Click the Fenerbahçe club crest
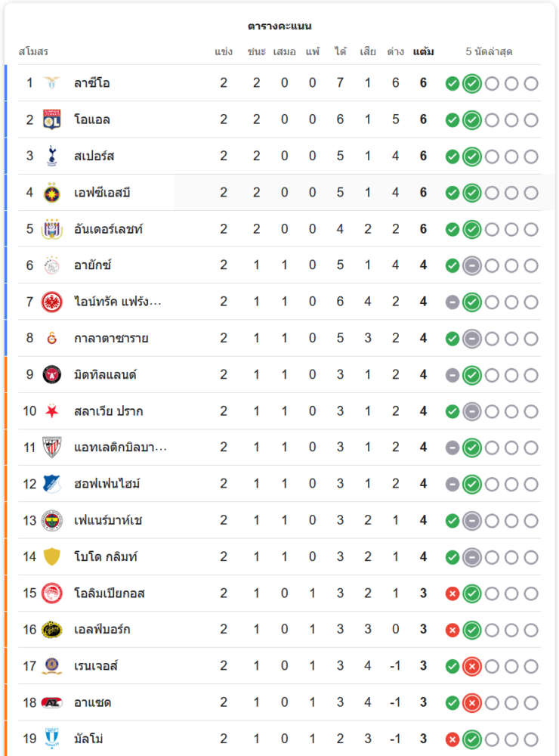 click(52, 520)
